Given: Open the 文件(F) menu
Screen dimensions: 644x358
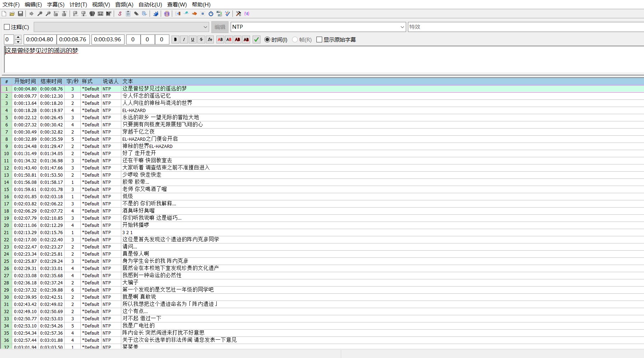Looking at the screenshot, I should [11, 5].
